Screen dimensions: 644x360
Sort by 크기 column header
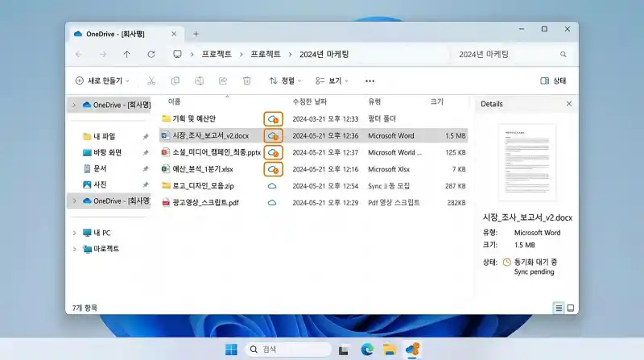pos(437,101)
